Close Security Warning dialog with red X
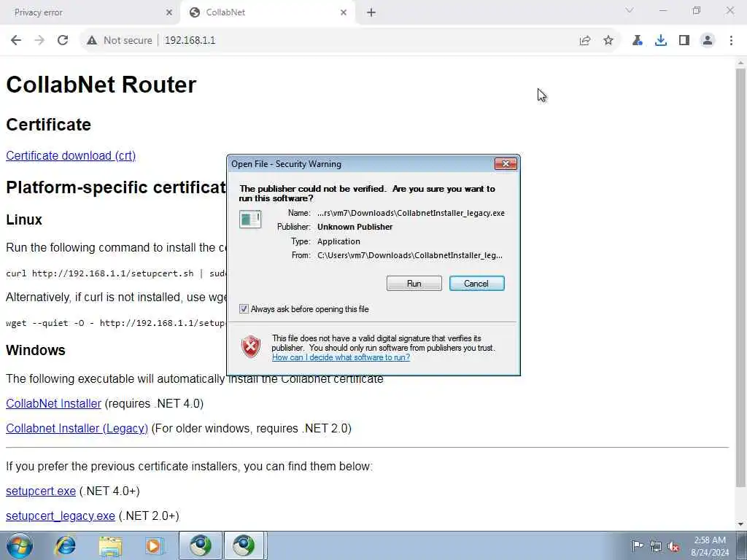Viewport: 747px width, 560px height. point(506,164)
